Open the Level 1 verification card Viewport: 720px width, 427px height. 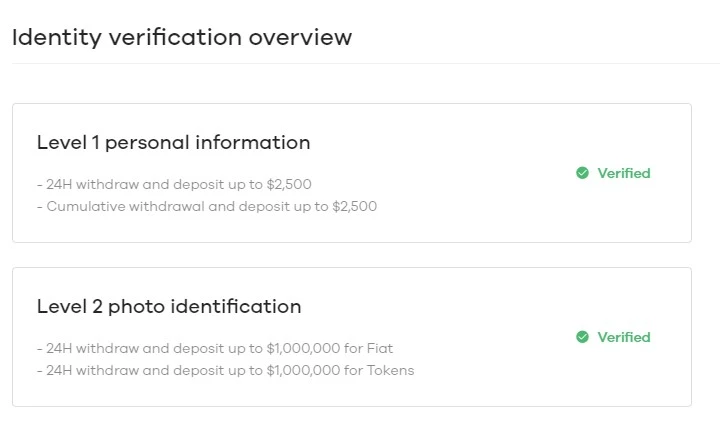(352, 173)
